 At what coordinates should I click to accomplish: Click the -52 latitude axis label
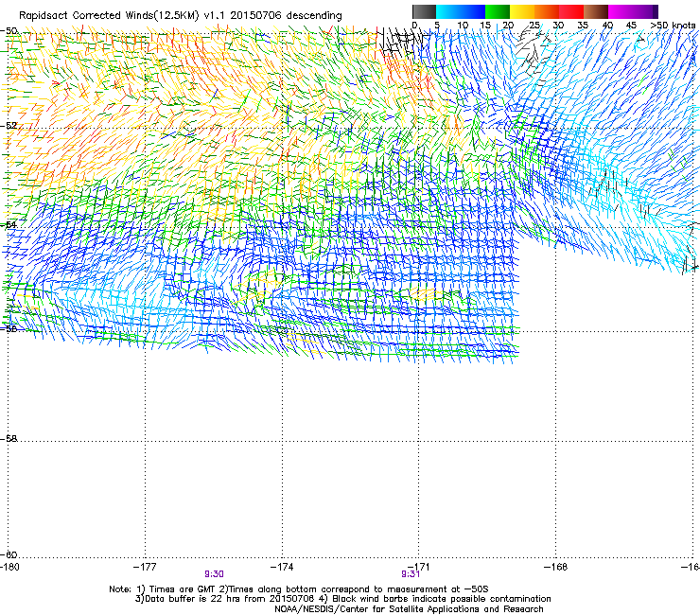point(9,126)
